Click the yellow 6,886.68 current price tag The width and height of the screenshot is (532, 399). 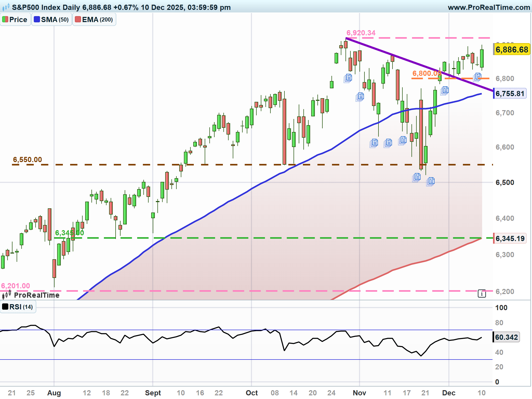(x=511, y=50)
